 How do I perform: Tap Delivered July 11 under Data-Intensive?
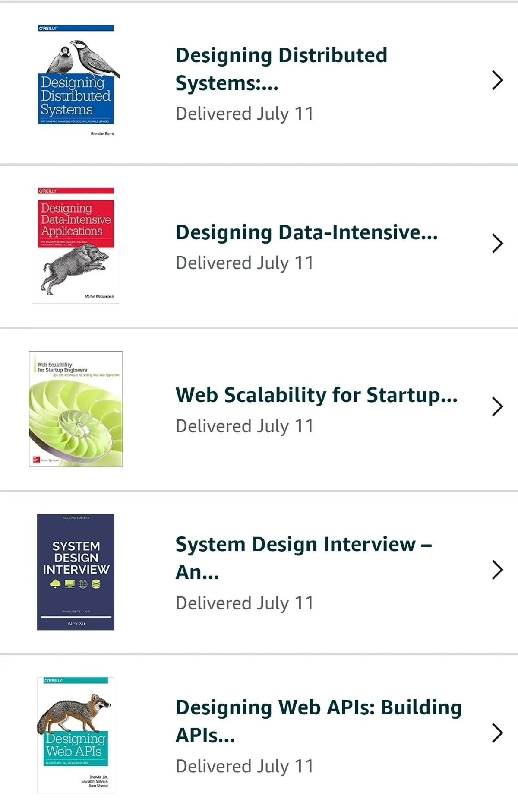pyautogui.click(x=244, y=263)
